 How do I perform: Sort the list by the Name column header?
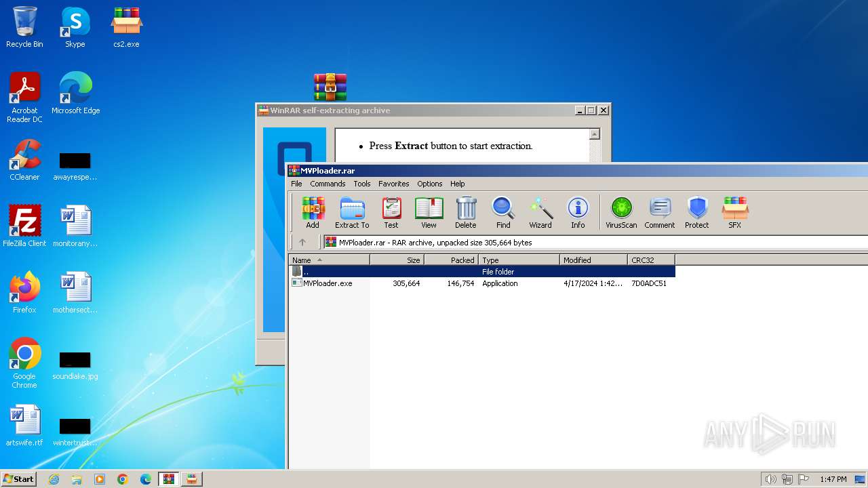(329, 260)
